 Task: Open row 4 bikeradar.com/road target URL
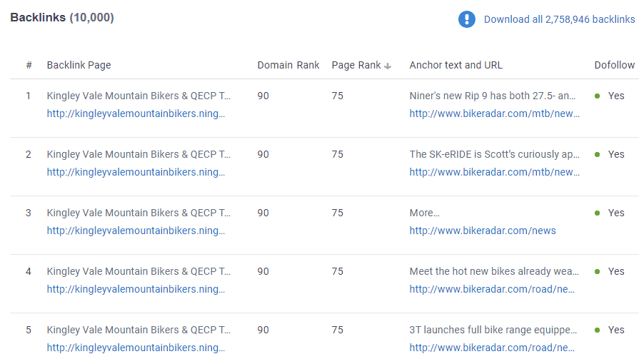click(493, 289)
